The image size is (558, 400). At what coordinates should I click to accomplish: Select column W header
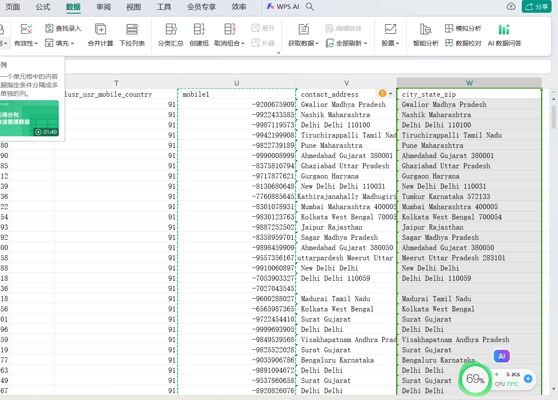coord(469,83)
